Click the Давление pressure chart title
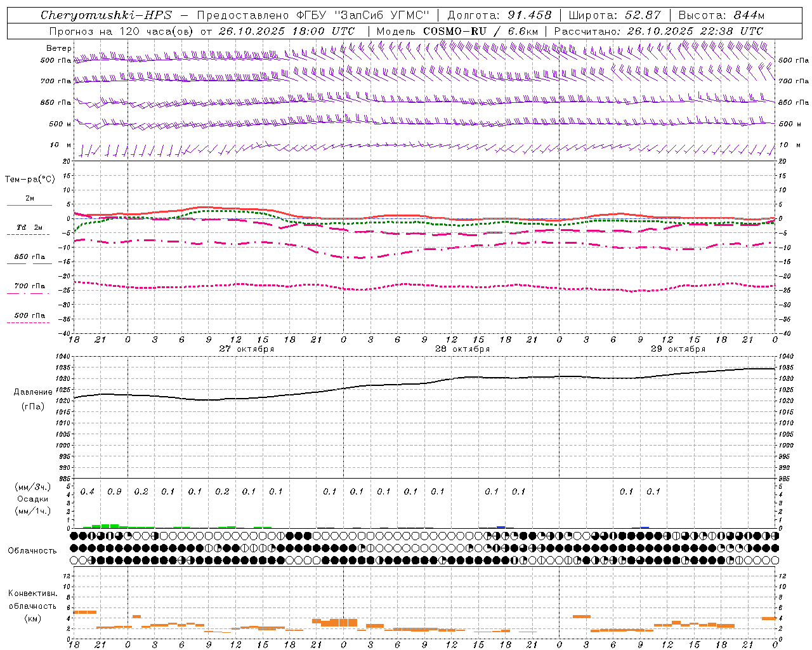 [x=33, y=392]
